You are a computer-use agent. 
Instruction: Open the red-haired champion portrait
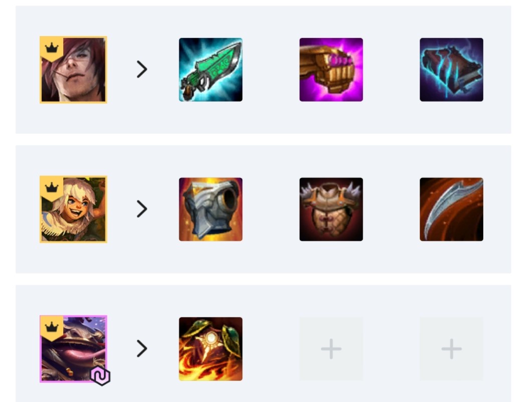[73, 70]
